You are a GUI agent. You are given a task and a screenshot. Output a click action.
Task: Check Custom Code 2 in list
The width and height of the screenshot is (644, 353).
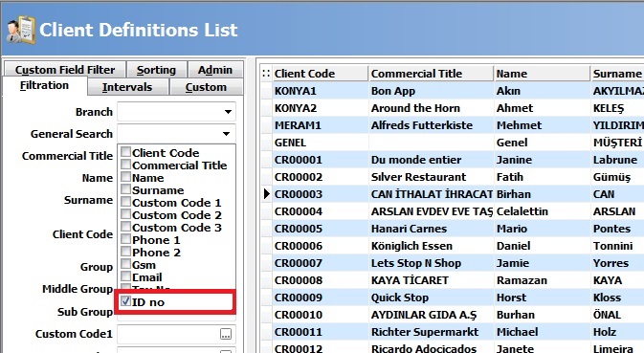tap(125, 214)
